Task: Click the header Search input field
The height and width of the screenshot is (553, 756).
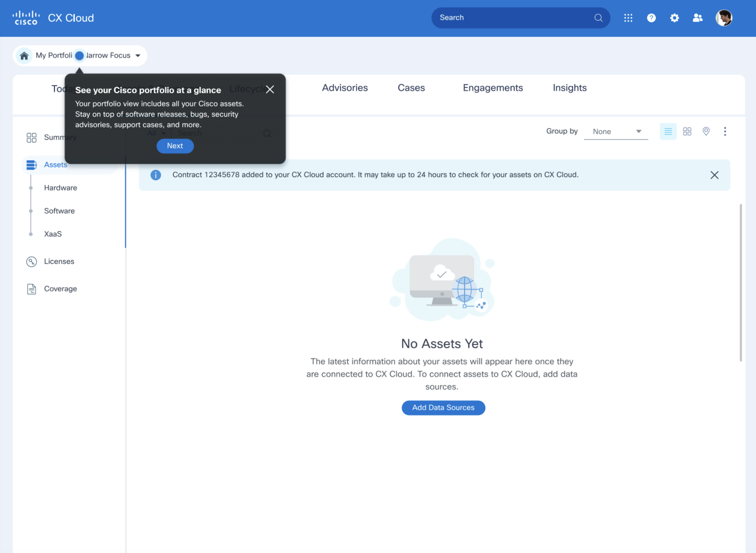Action: pos(520,18)
